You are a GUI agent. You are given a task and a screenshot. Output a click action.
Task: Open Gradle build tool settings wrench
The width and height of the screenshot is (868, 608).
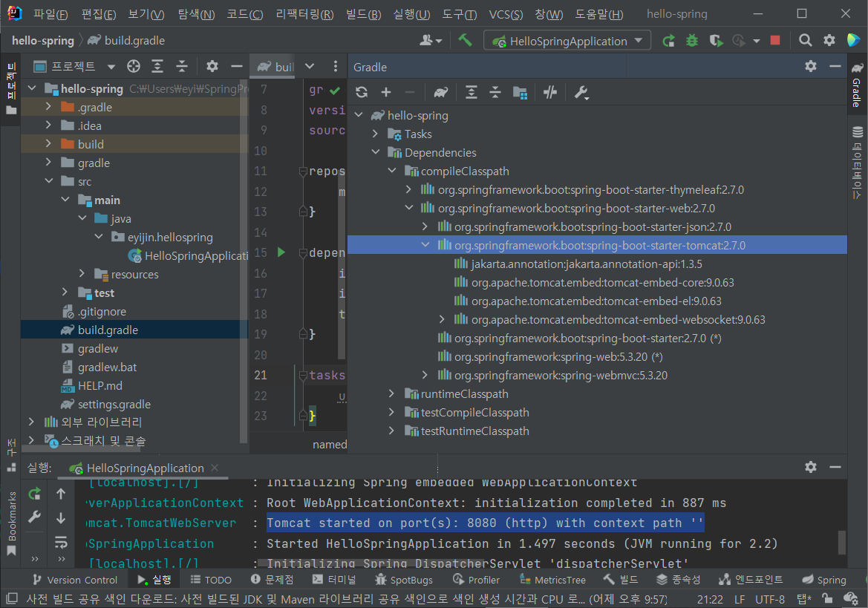pos(581,92)
